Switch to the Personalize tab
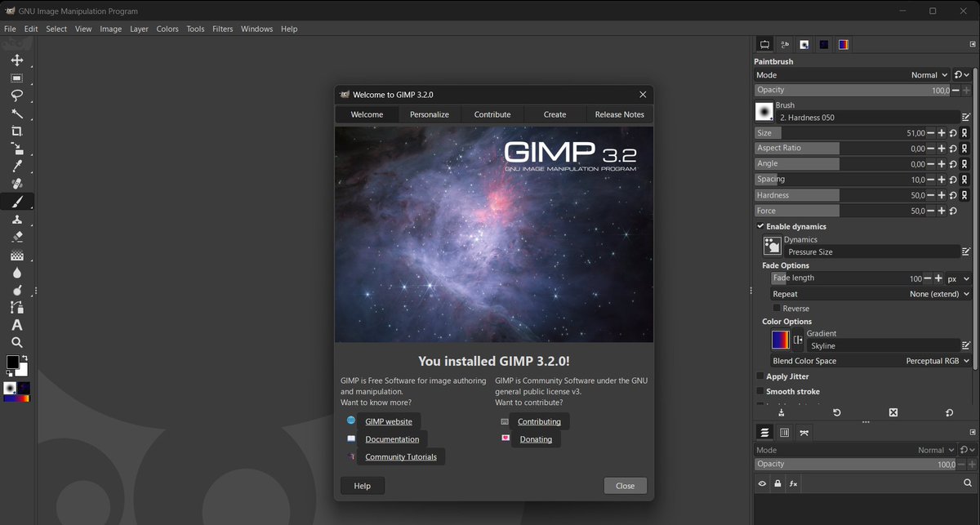This screenshot has height=525, width=980. 430,114
